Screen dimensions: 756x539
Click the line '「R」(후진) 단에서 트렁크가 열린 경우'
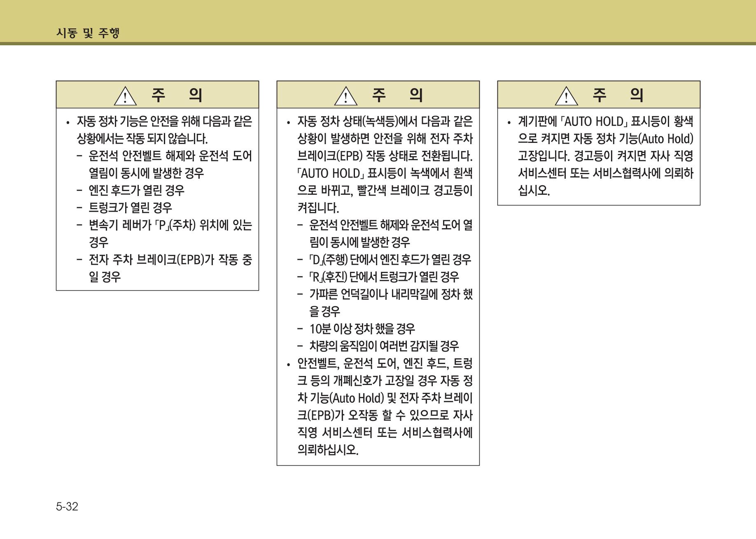(x=384, y=277)
